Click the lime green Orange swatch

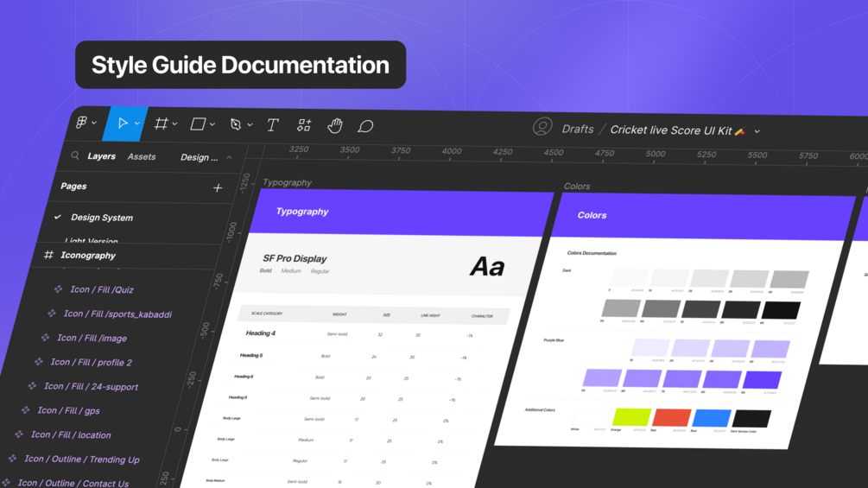coord(631,416)
